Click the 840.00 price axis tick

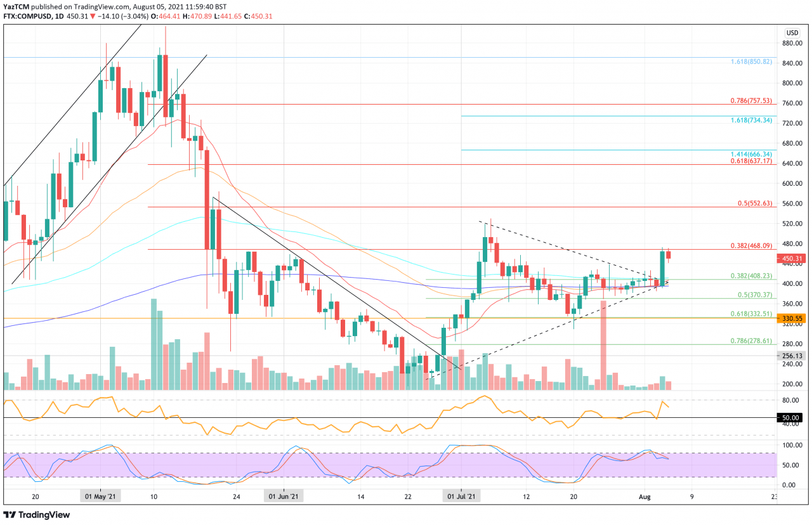click(793, 63)
